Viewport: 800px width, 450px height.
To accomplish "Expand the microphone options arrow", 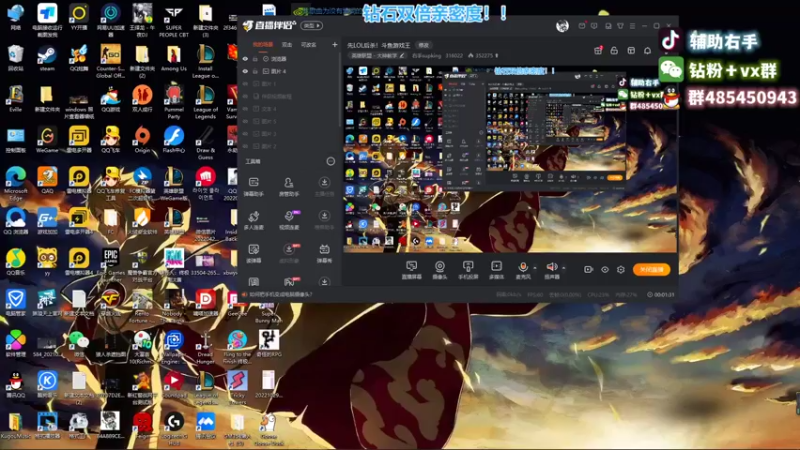I will pos(535,267).
